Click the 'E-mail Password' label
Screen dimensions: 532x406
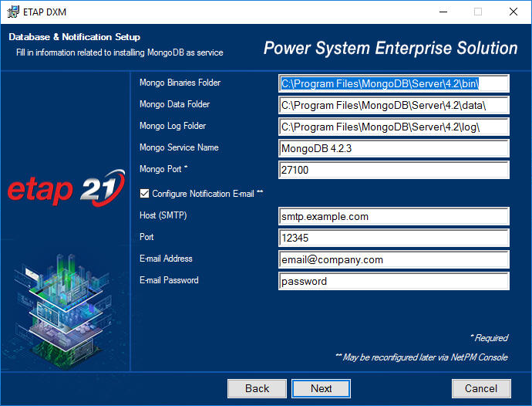(x=169, y=280)
